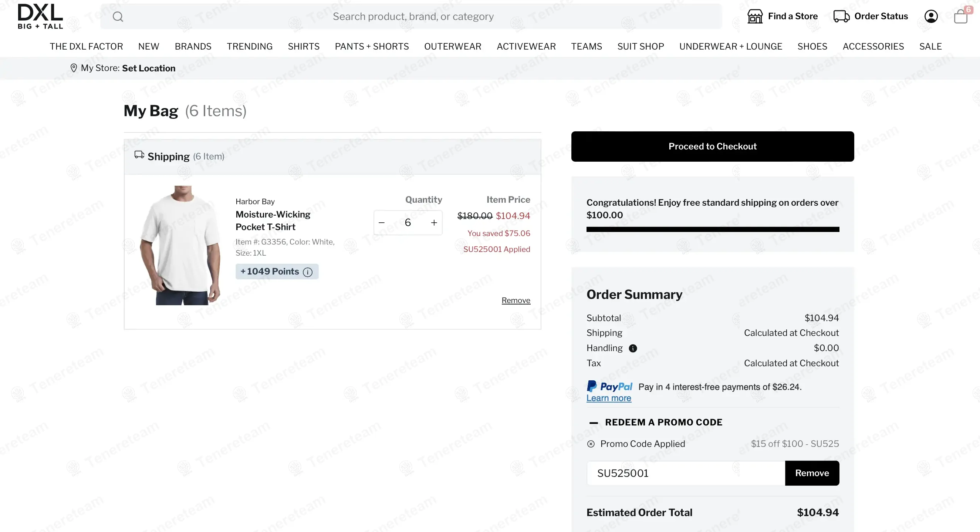Image resolution: width=980 pixels, height=532 pixels.
Task: Click the X icon beside Promo Code Applied
Action: 591,444
